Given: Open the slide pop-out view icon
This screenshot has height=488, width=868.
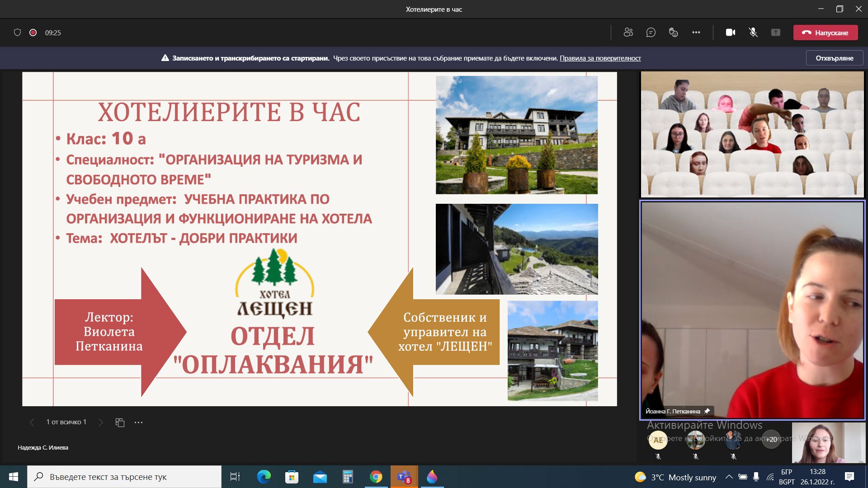Looking at the screenshot, I should click(120, 422).
